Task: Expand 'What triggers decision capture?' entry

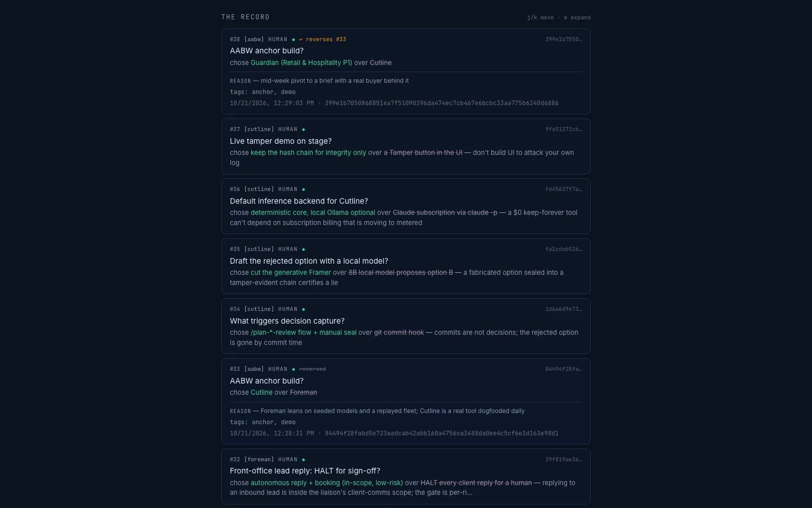Action: pos(406,326)
